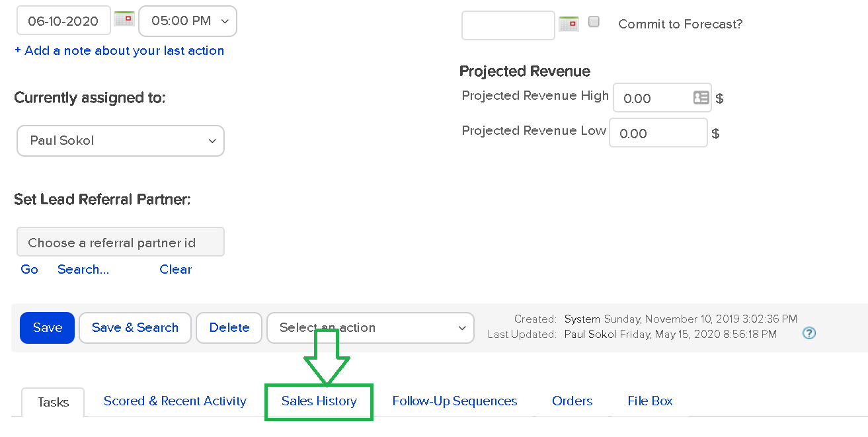The image size is (868, 437).
Task: Enable the Commit to Forecast checkbox
Action: tap(593, 21)
